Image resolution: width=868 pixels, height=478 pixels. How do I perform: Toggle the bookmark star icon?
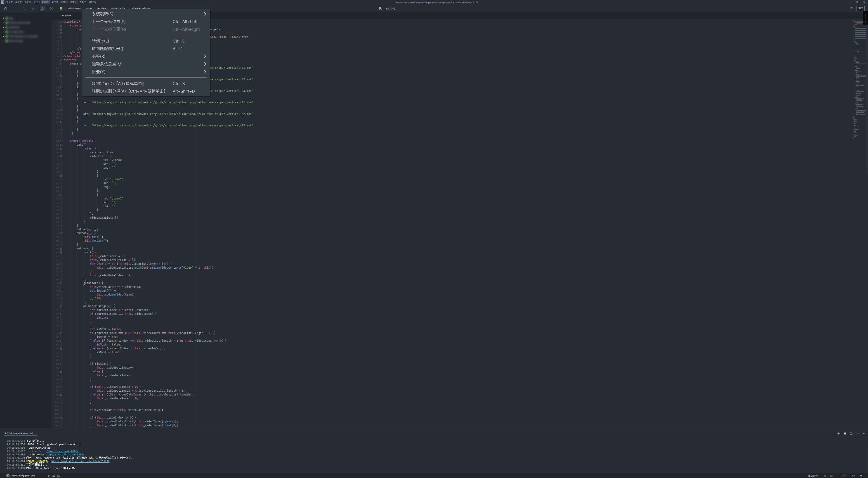click(42, 8)
